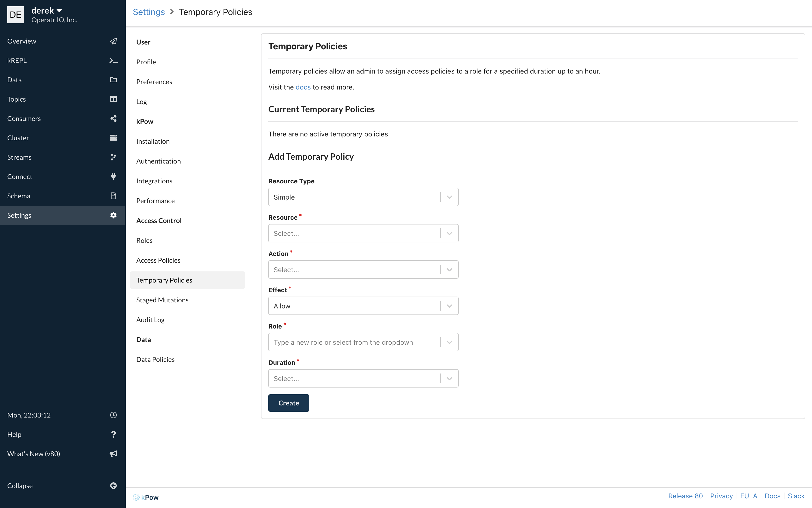The image size is (812, 508).
Task: Click the Schema document icon
Action: 113,196
